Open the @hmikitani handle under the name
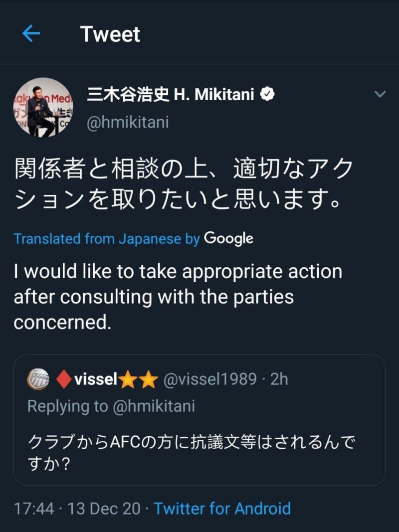Screen dimensions: 399x532 pyautogui.click(x=128, y=122)
